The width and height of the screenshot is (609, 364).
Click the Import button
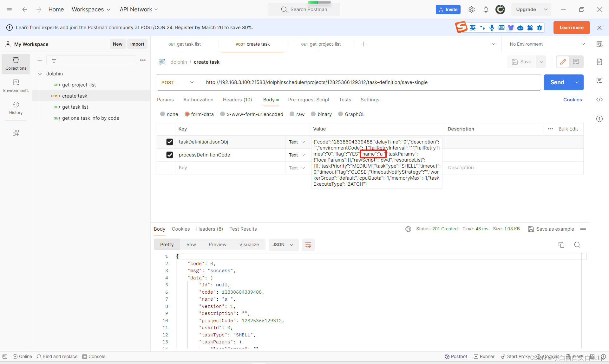coord(137,44)
